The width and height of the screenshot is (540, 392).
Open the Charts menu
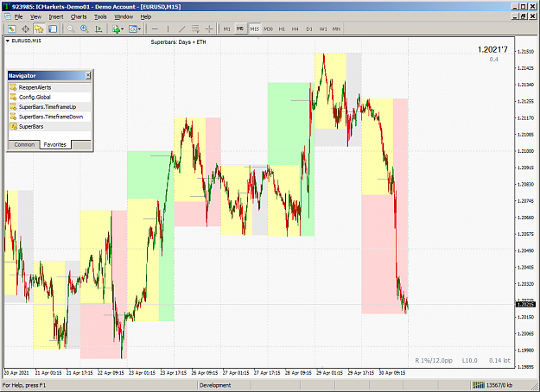tap(79, 16)
